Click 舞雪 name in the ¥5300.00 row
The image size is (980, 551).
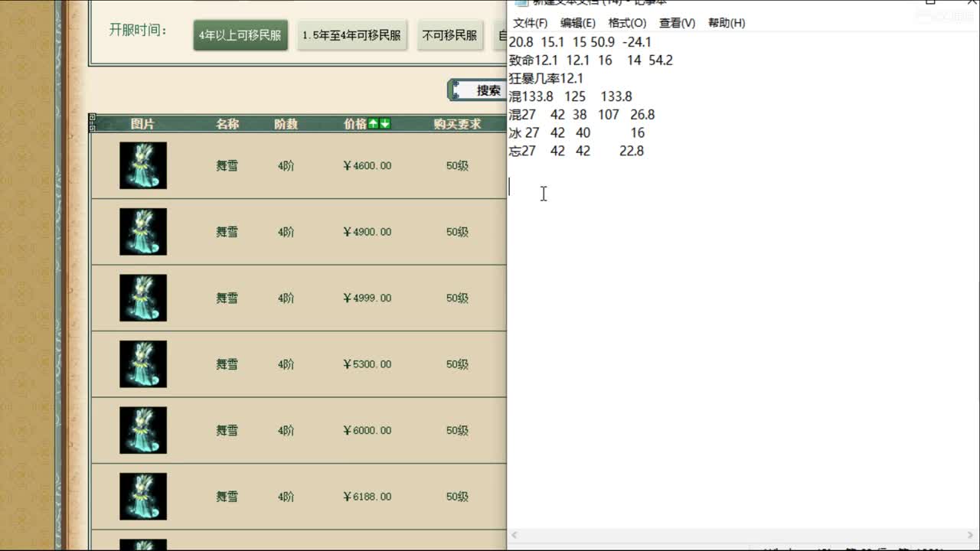(227, 364)
